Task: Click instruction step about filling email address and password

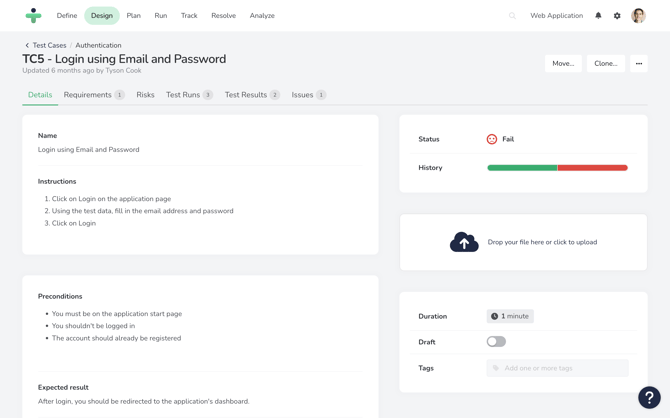Action: click(142, 211)
